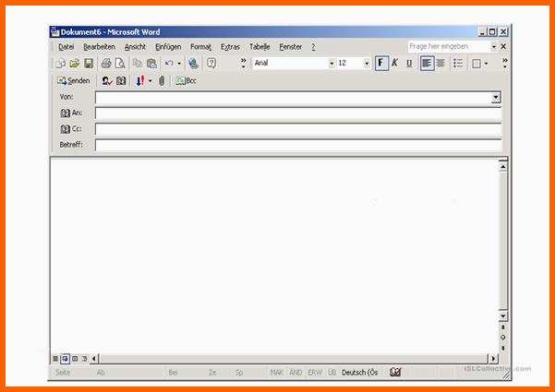Open the font size dropdown

point(367,64)
